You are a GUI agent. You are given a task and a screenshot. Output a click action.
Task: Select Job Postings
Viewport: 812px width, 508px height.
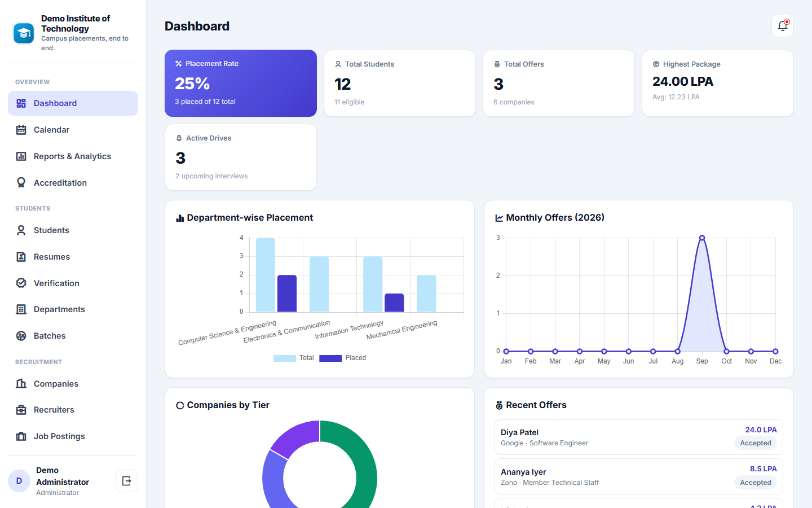tap(73, 436)
